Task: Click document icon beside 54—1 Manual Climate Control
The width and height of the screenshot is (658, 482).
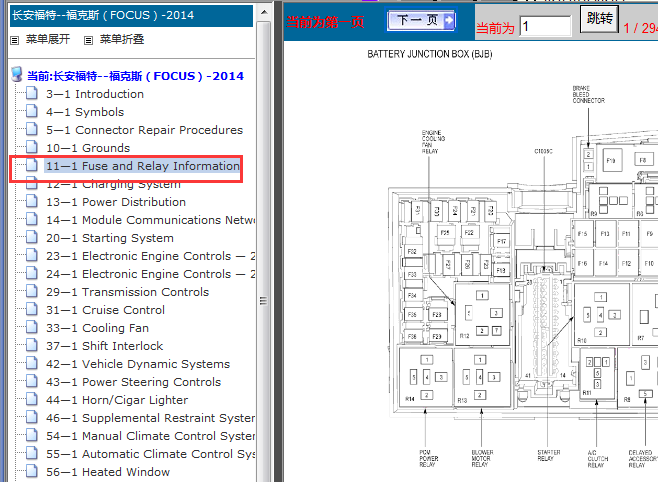Action: (x=31, y=436)
